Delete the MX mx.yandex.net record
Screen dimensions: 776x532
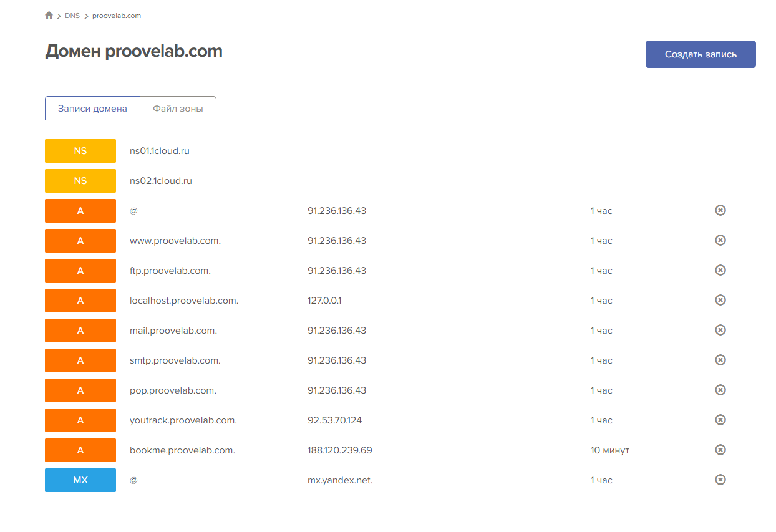[x=720, y=480]
